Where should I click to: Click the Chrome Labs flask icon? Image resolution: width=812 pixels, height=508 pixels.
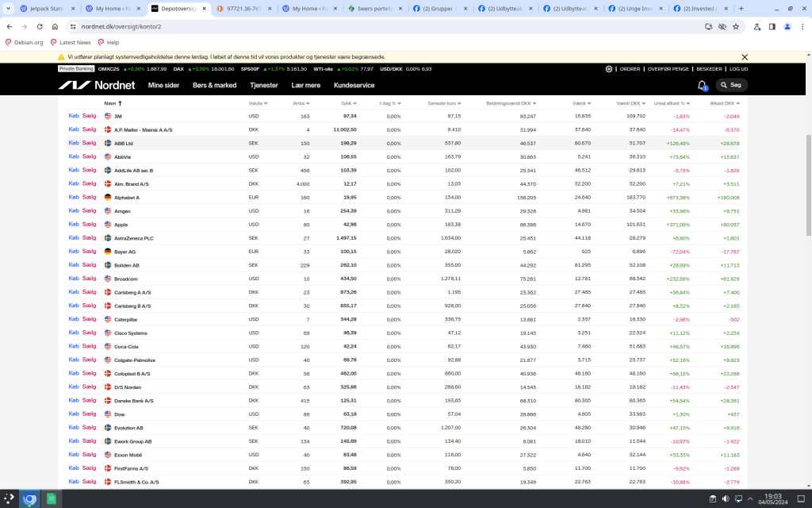pos(757,26)
